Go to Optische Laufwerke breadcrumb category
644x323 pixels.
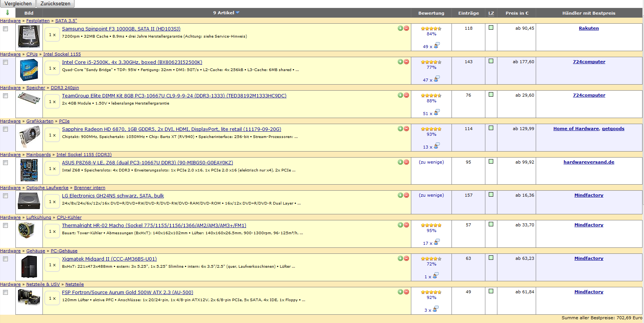(47, 188)
